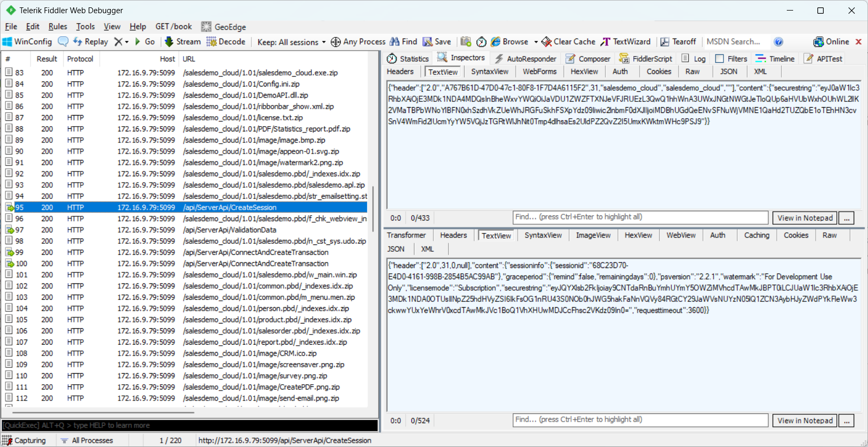Click the MSDN Search input field
868x447 pixels.
pyautogui.click(x=736, y=42)
